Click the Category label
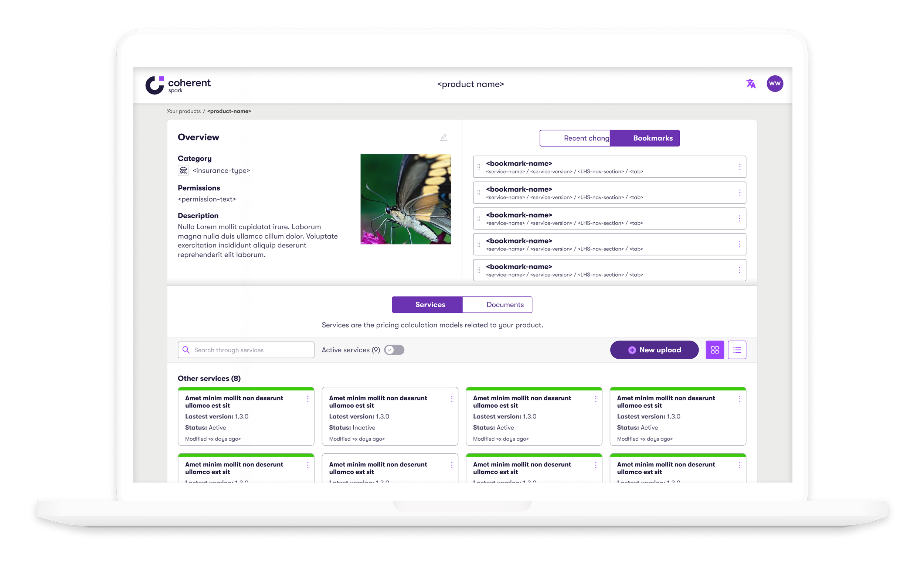 (x=195, y=158)
